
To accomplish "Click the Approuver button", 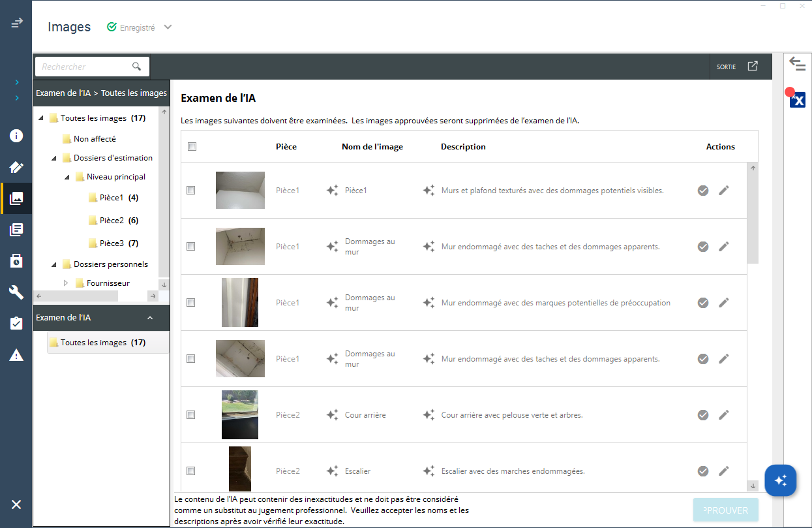I will click(726, 510).
